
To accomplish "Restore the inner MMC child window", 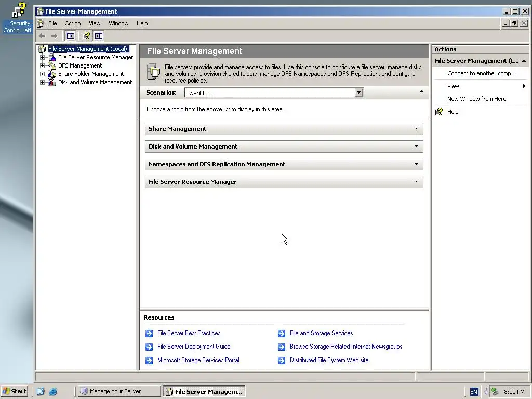I will tap(514, 23).
